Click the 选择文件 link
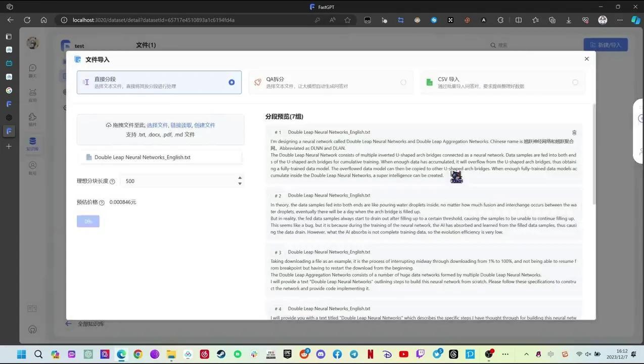Screen dimensions: 644x364 [x=157, y=125]
